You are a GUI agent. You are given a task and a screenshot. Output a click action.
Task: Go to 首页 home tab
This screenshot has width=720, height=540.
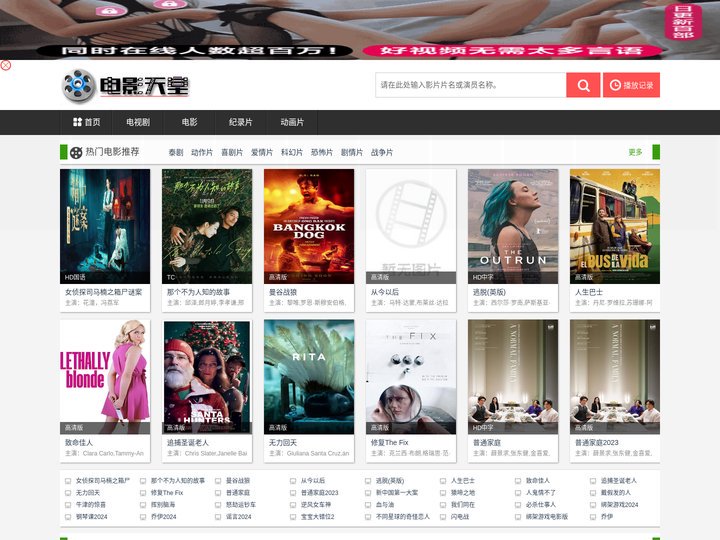pyautogui.click(x=87, y=122)
